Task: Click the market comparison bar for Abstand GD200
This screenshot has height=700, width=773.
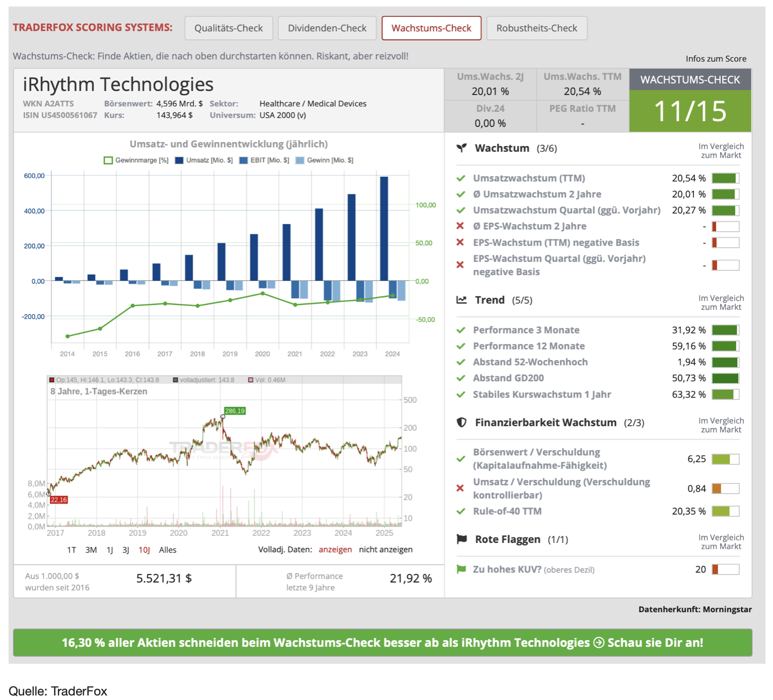Action: click(726, 378)
